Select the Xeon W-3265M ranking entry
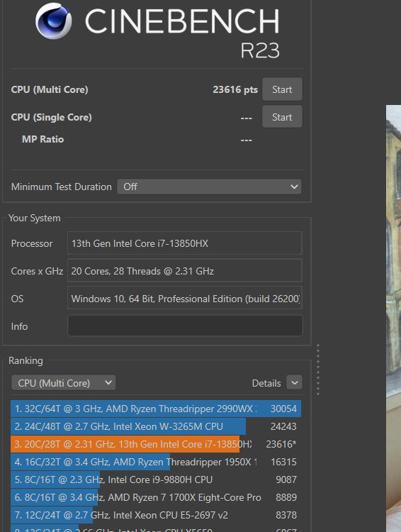Image resolution: width=401 pixels, height=532 pixels. click(156, 426)
